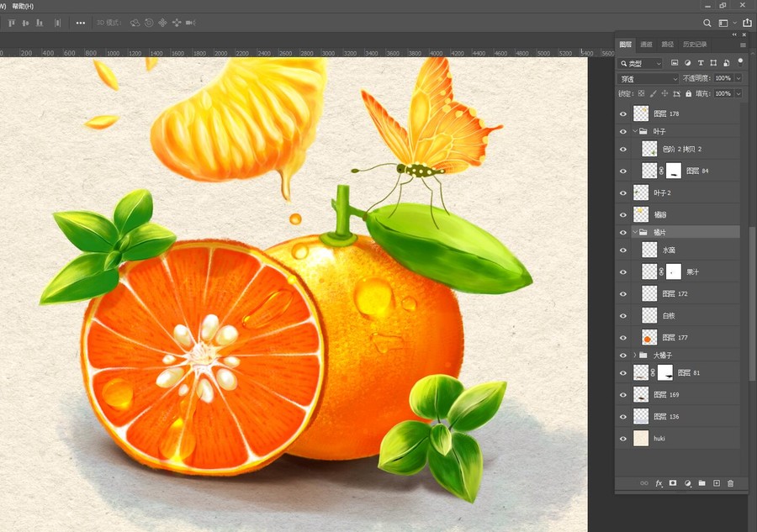This screenshot has height=532, width=757.
Task: Filter layers by shape layer icon
Action: click(713, 63)
